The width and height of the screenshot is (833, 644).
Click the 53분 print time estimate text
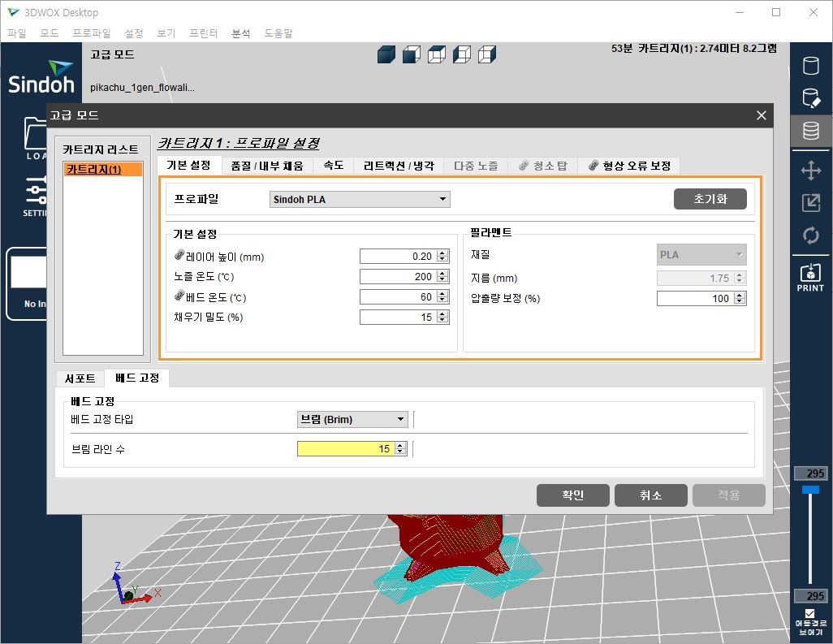tap(622, 49)
